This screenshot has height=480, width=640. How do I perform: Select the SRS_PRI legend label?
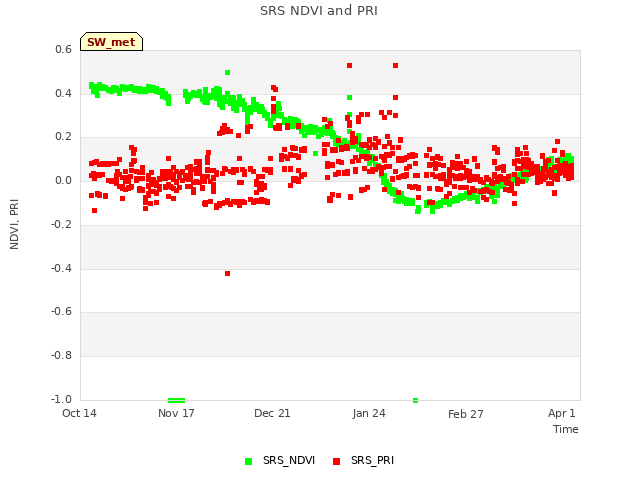[x=372, y=460]
